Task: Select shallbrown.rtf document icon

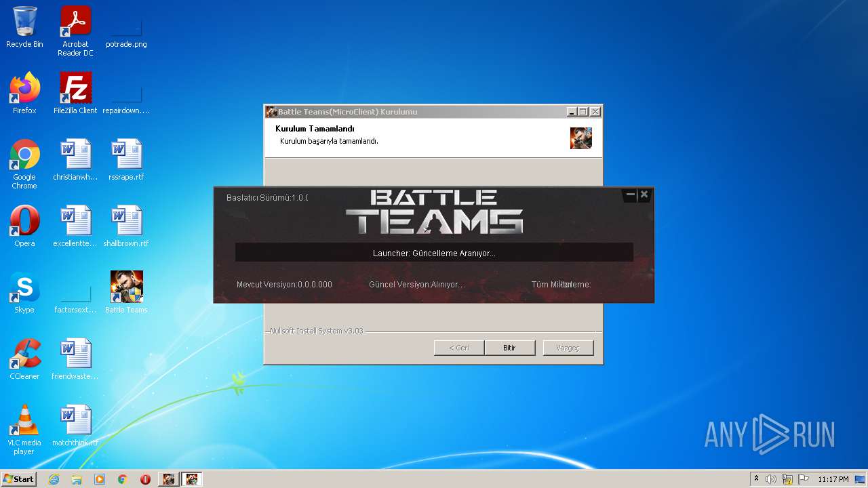Action: pos(126,226)
